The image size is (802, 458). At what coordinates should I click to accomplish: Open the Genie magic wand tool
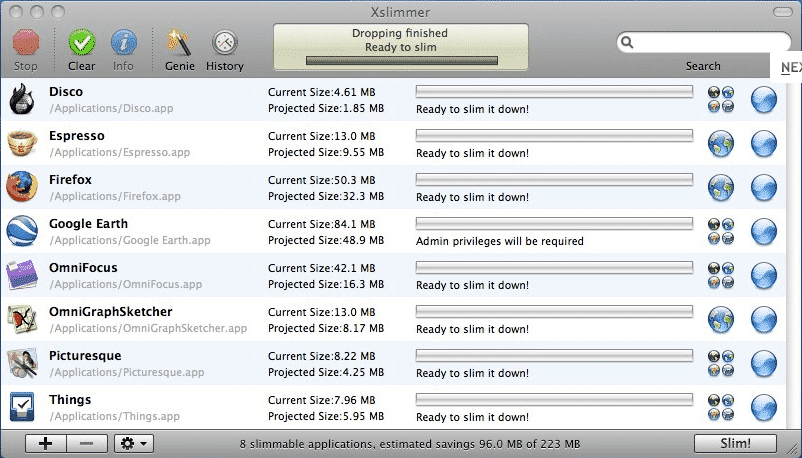(179, 45)
